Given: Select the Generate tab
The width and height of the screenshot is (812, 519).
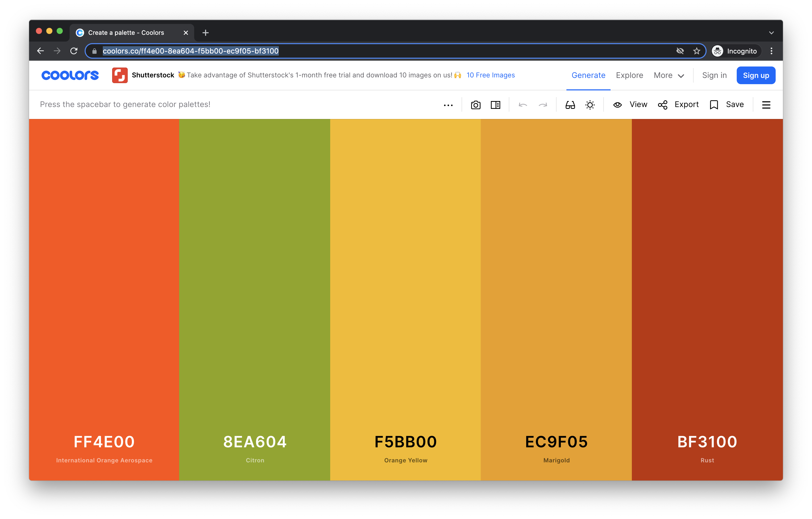Looking at the screenshot, I should point(588,75).
